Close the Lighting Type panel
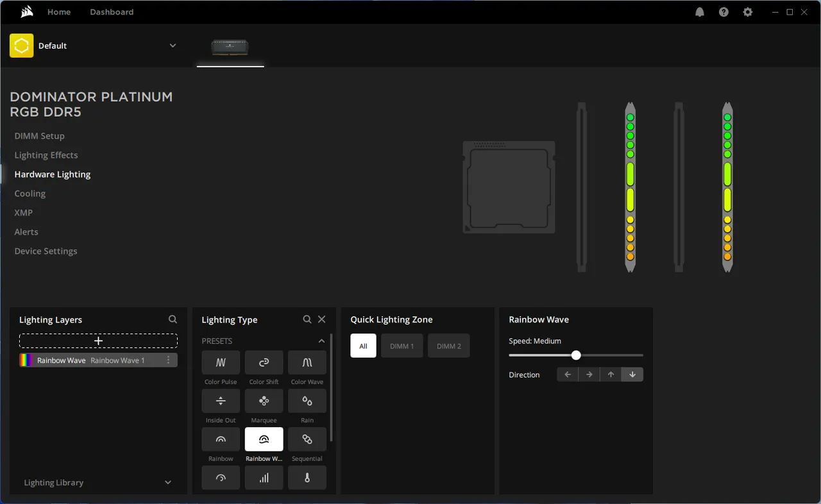 322,319
